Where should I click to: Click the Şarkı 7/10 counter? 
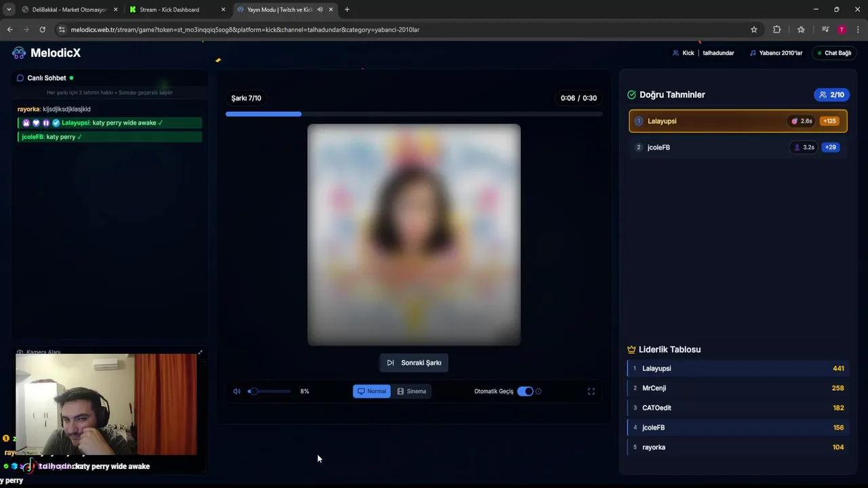point(246,98)
